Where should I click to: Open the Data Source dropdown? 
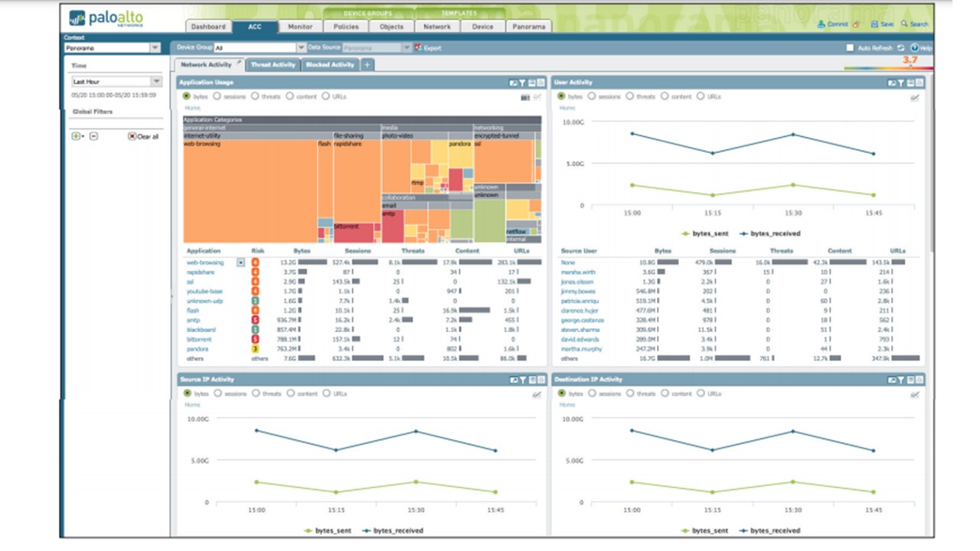[x=407, y=47]
